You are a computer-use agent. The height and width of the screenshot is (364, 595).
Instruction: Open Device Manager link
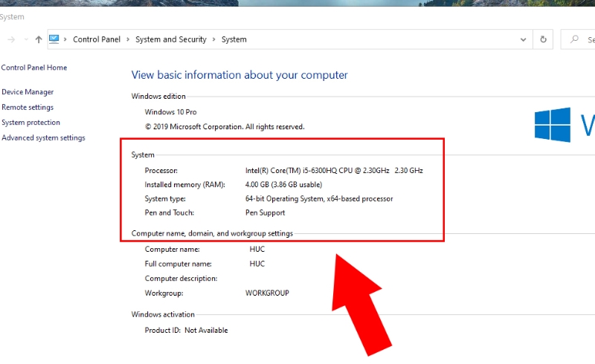[x=28, y=92]
